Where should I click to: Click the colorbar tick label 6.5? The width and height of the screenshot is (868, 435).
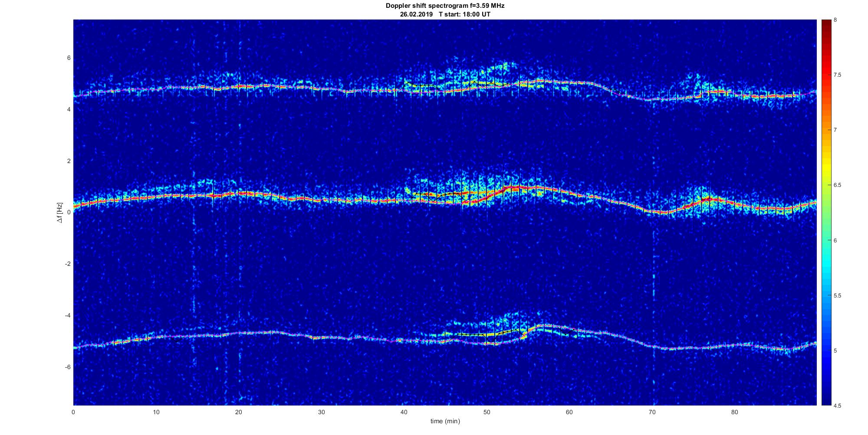click(837, 185)
